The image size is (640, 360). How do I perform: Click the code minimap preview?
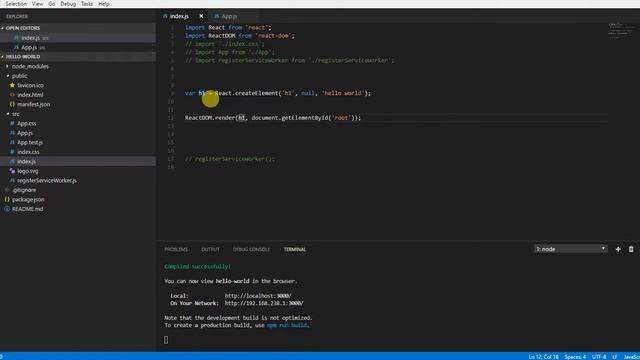point(620,31)
